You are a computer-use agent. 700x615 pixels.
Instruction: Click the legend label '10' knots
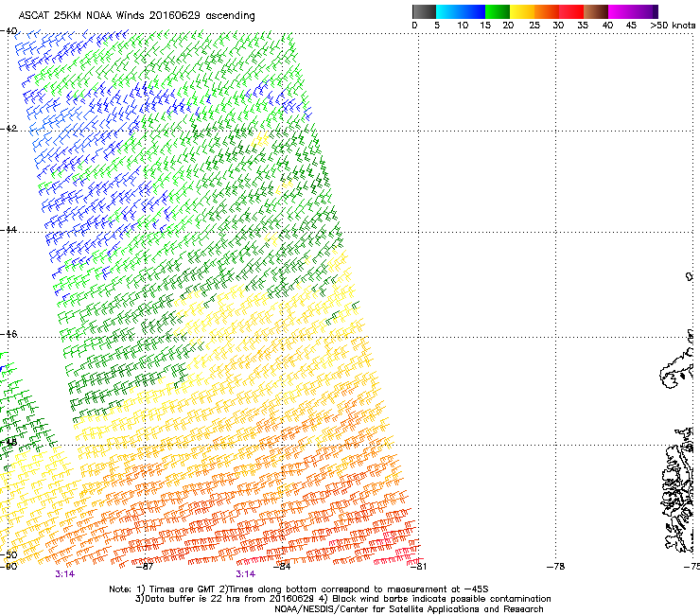click(x=463, y=26)
